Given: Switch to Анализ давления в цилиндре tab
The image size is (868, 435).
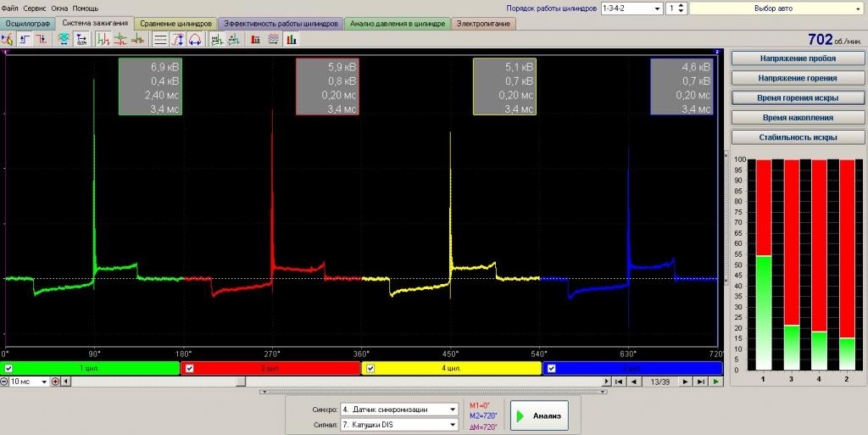Looking at the screenshot, I should (398, 24).
